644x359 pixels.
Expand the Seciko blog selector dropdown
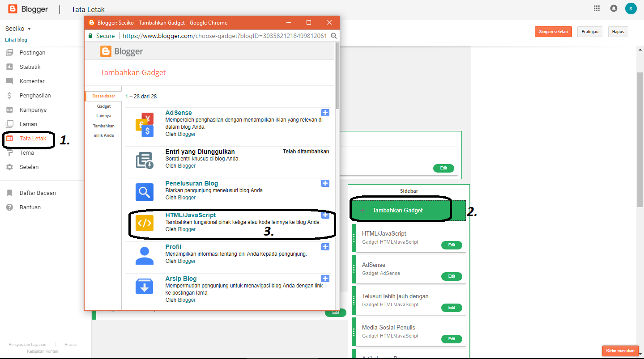pyautogui.click(x=18, y=29)
